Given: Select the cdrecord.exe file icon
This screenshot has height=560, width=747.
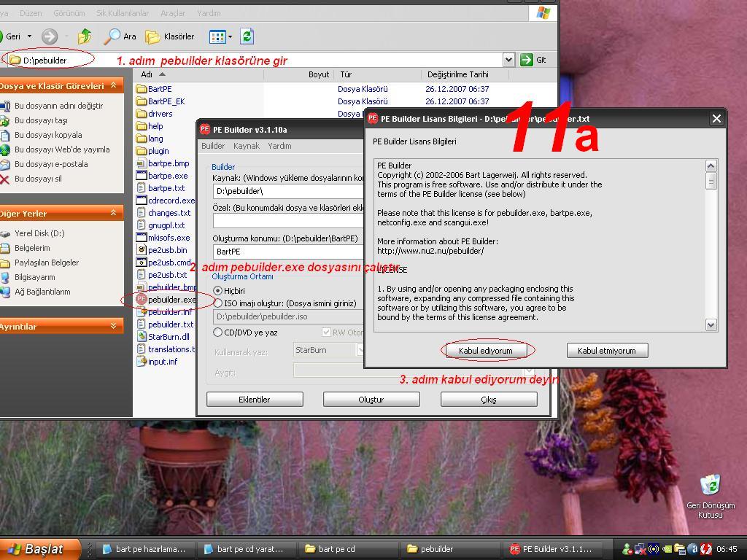Looking at the screenshot, I should pos(142,200).
